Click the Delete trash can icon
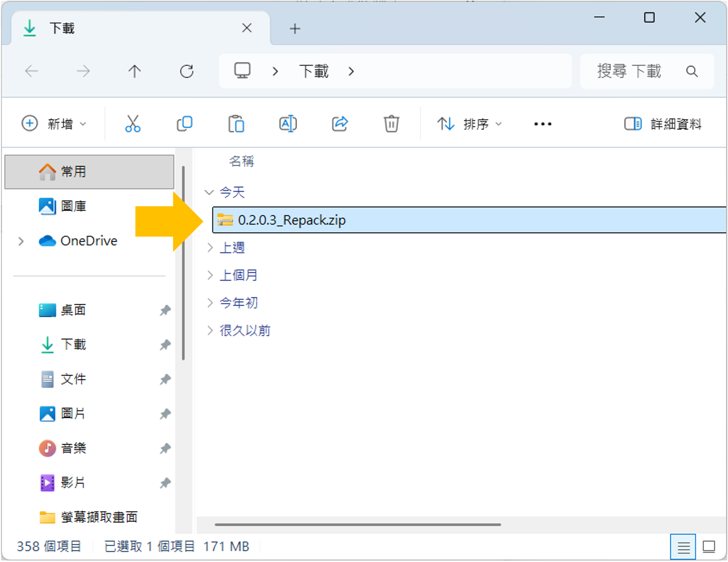The image size is (728, 562). click(391, 124)
